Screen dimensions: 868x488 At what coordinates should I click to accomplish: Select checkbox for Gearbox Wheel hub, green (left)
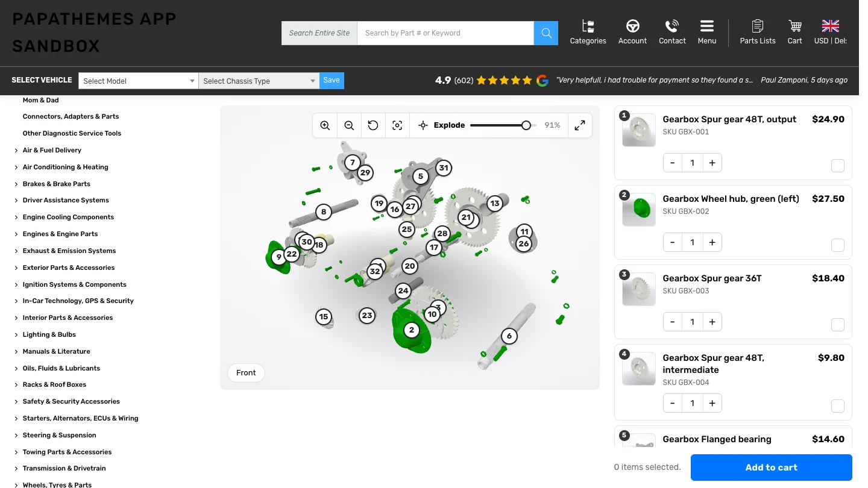(838, 245)
